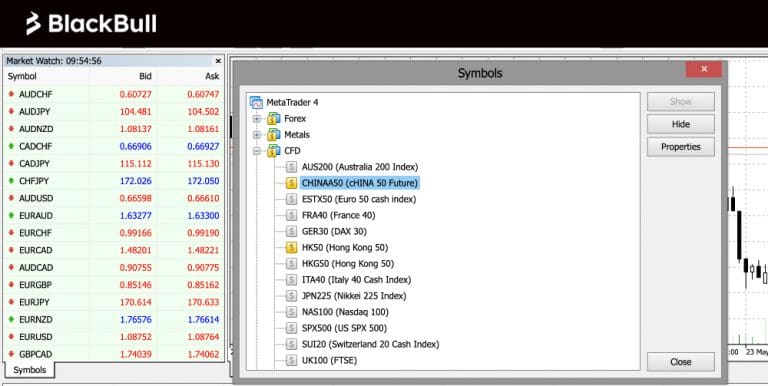Viewport: 768px width, 386px height.
Task: Select the MetaTrader 4 root node
Action: [292, 102]
